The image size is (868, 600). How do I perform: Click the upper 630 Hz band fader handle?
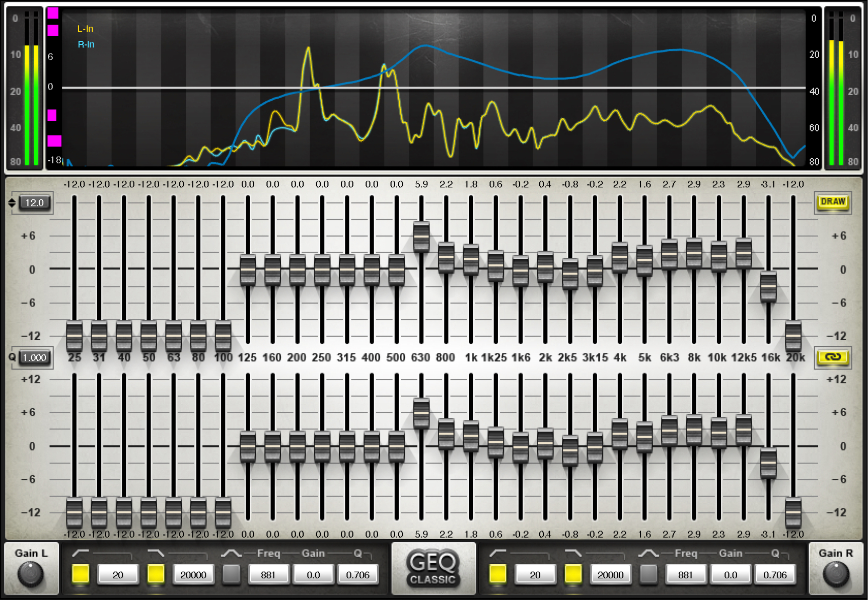pyautogui.click(x=421, y=237)
